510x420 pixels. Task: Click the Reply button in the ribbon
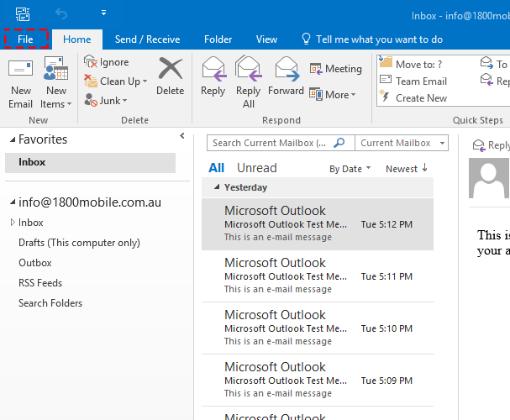click(213, 76)
